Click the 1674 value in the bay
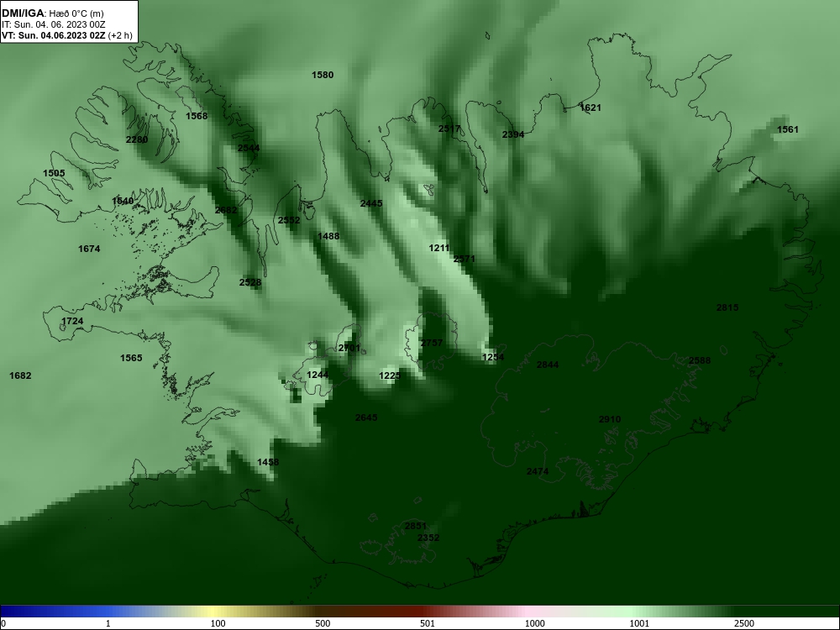The width and height of the screenshot is (840, 630). 89,249
